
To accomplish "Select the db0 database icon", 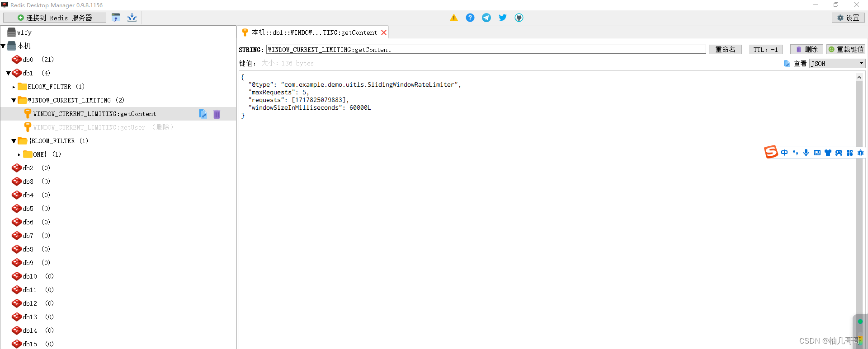I will click(x=17, y=60).
